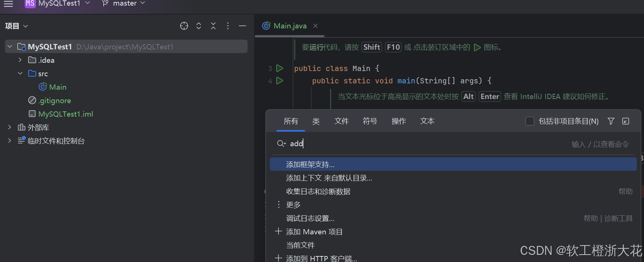Viewport: 644px width, 262px height.
Task: Click the green run icon in hint text
Action: (477, 47)
